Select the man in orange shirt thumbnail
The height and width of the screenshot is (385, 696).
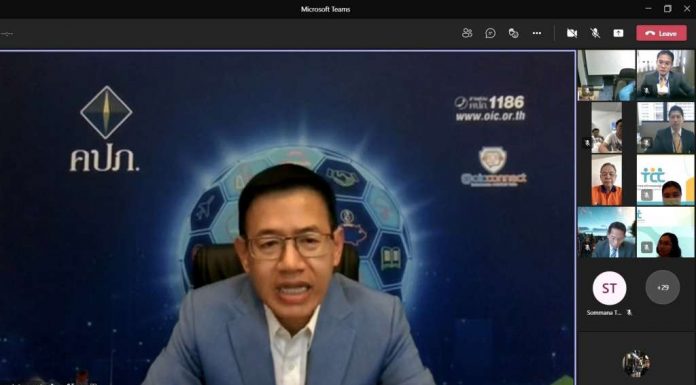click(x=606, y=179)
